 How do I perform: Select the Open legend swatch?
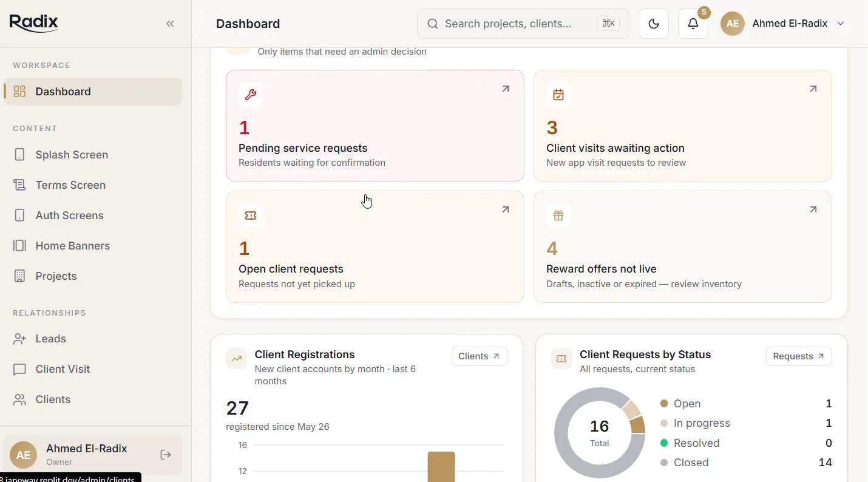pos(664,404)
